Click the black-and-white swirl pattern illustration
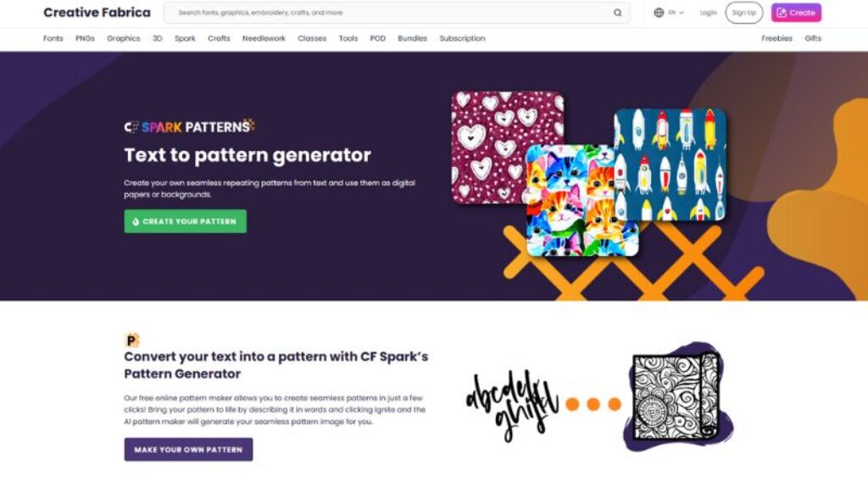This screenshot has width=868, height=488. coord(676,397)
